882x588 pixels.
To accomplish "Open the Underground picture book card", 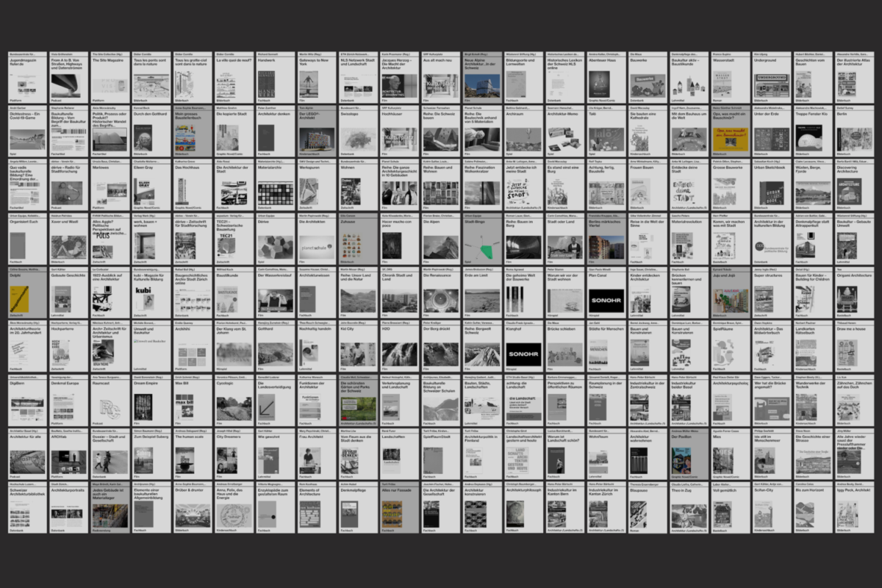I will pos(772,78).
